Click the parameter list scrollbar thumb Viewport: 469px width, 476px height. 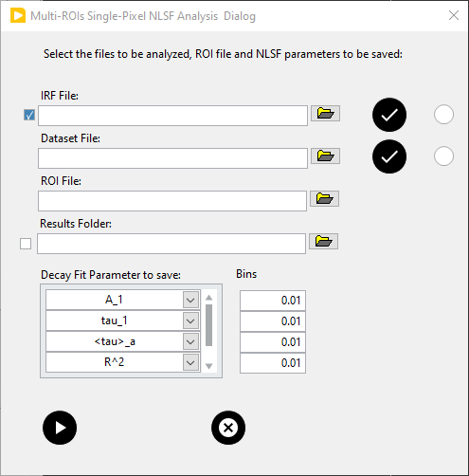[208, 325]
